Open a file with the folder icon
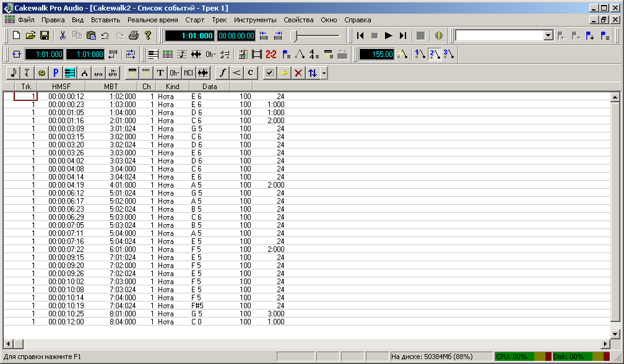Screen dimensions: 624x364 tap(31, 35)
